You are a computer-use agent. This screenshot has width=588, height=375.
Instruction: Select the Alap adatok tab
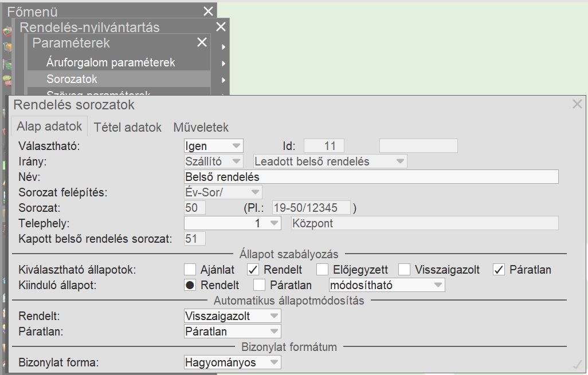(x=49, y=127)
